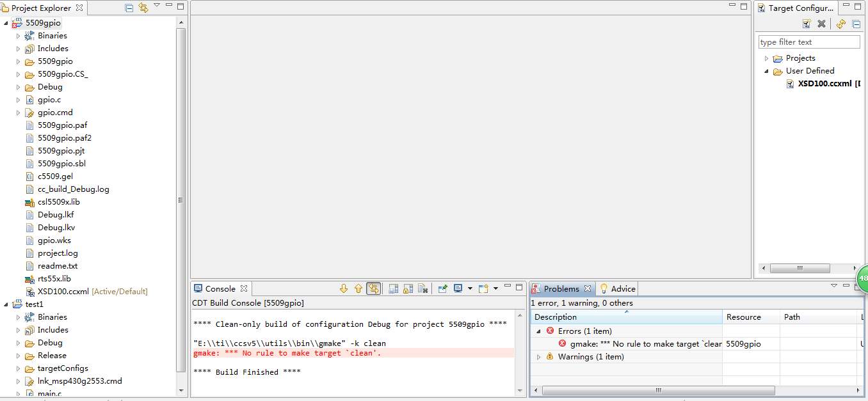Show previous error in Console

coord(358,288)
